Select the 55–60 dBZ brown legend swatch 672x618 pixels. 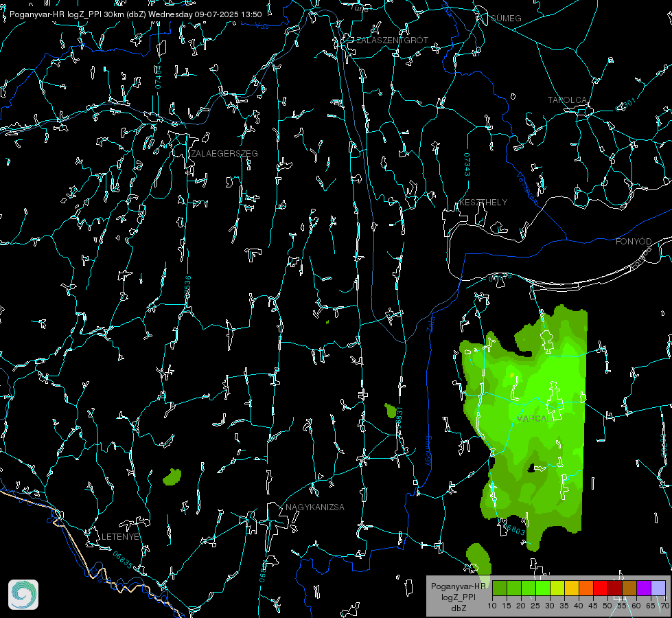point(629,588)
